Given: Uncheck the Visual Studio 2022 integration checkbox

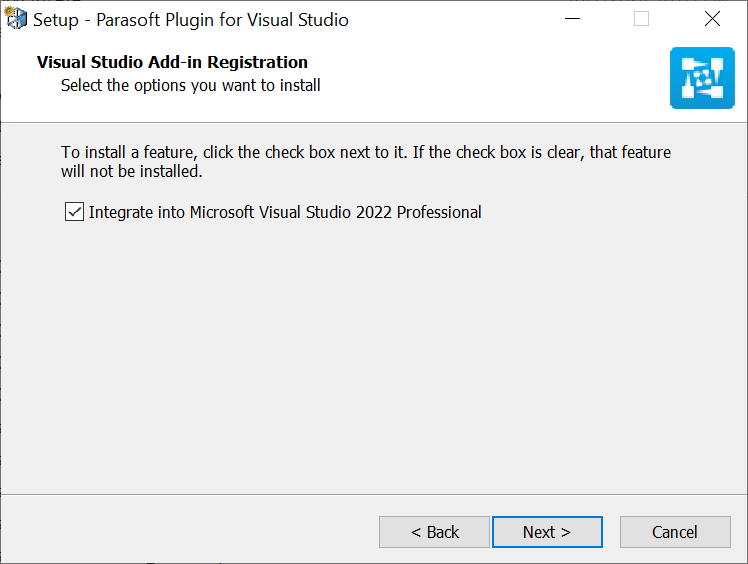Looking at the screenshot, I should [74, 212].
